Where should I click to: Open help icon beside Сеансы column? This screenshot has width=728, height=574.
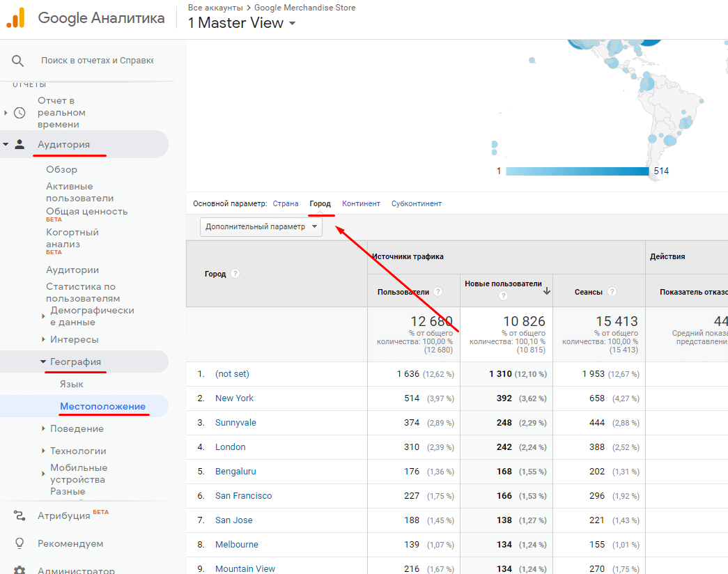(612, 292)
